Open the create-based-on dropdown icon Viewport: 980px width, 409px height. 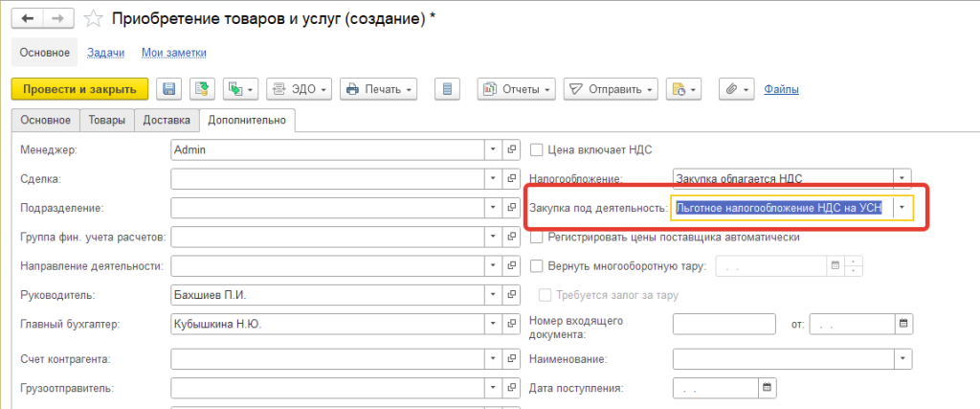[x=240, y=89]
